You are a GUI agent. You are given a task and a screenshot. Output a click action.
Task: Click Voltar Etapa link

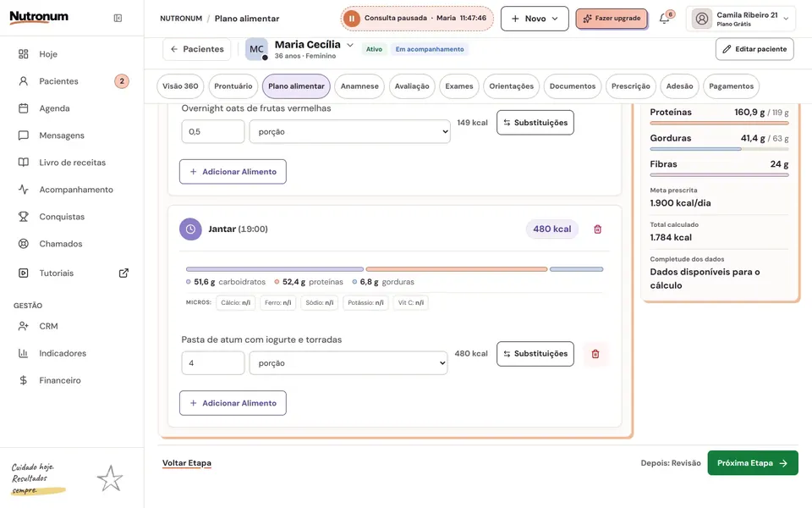pos(186,463)
